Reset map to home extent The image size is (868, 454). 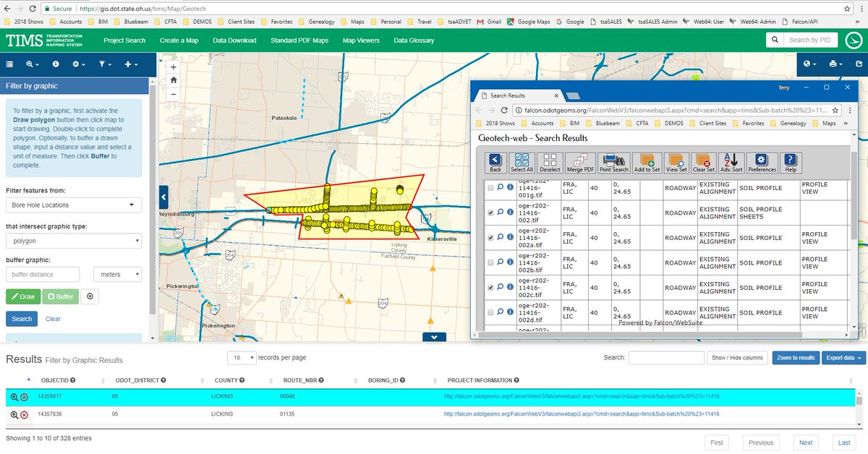tap(174, 80)
